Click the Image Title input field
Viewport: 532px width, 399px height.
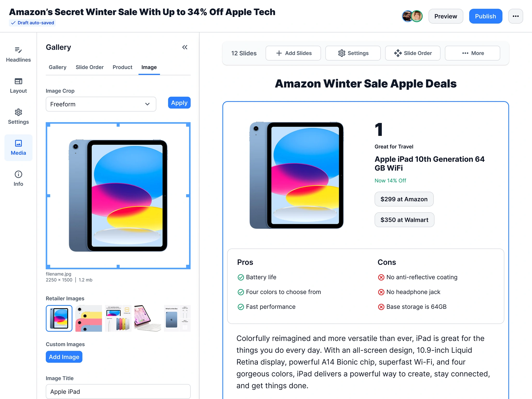pos(118,391)
